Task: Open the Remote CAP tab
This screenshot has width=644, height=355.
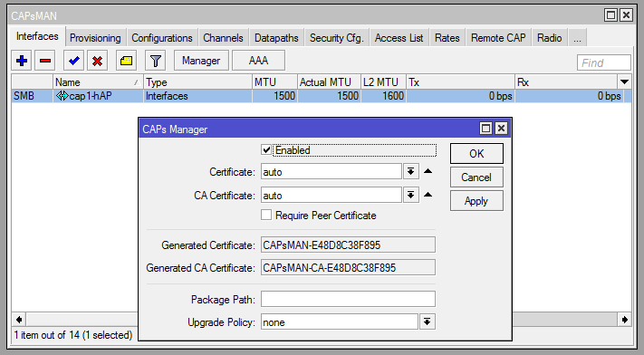Action: (498, 38)
